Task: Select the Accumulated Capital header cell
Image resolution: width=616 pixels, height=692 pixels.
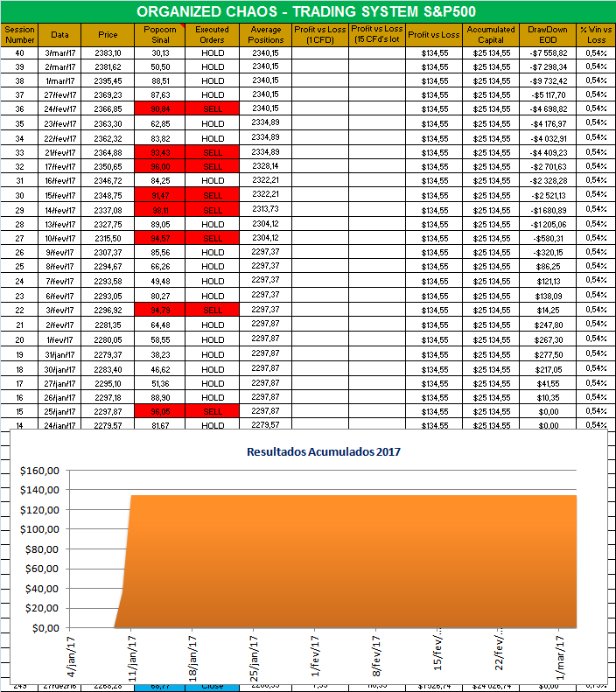Action: [x=491, y=34]
